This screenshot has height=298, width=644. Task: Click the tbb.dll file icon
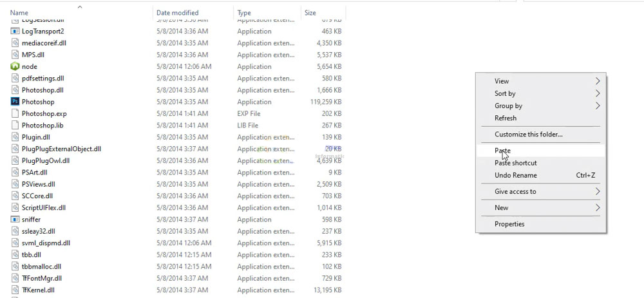15,254
